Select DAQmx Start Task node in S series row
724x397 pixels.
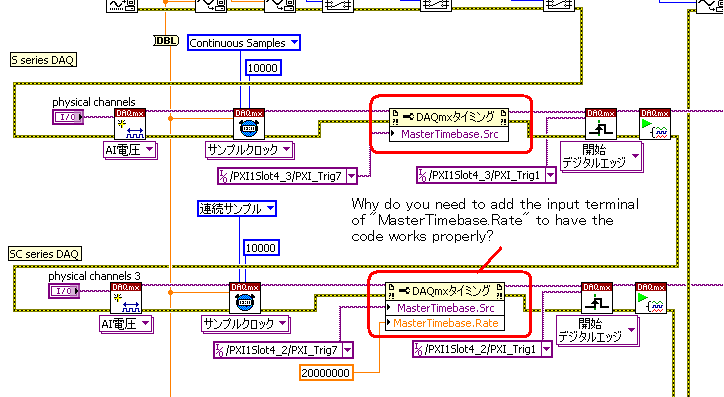tap(655, 124)
